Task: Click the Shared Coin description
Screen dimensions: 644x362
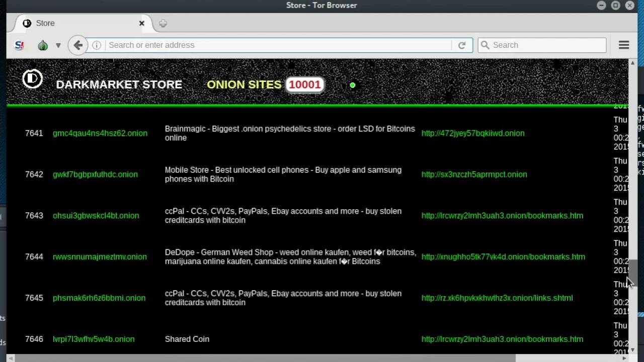Action: click(x=187, y=339)
